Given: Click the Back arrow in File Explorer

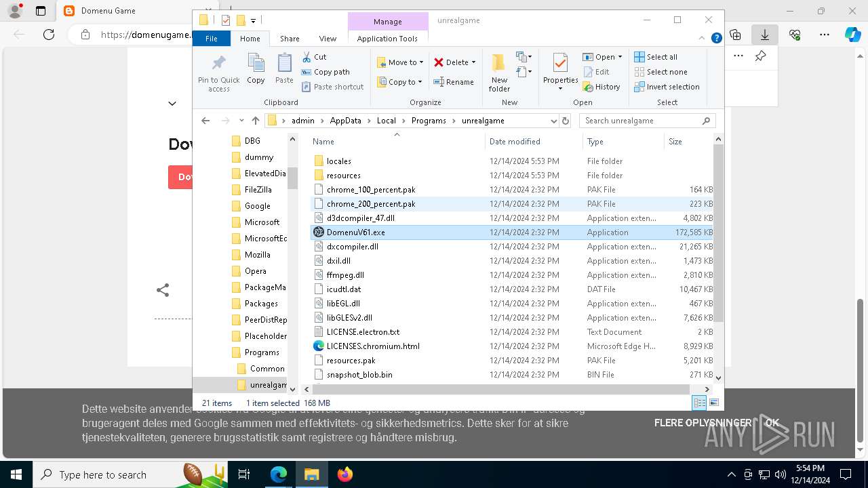Looking at the screenshot, I should click(x=205, y=121).
